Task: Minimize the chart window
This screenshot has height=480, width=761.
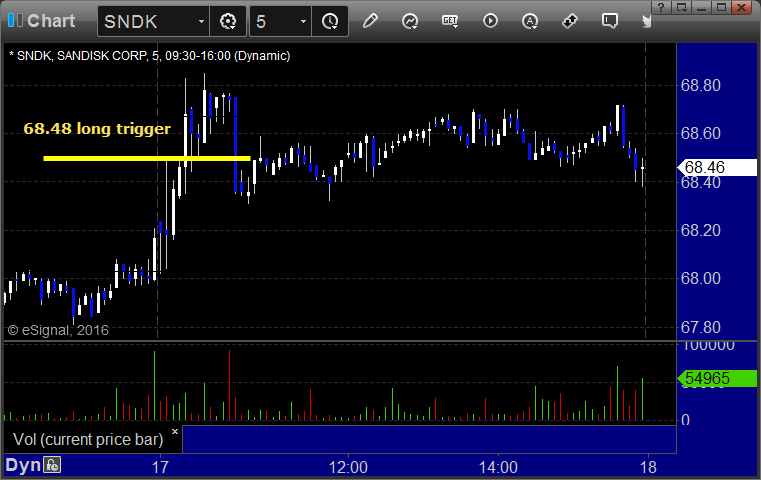Action: point(701,7)
